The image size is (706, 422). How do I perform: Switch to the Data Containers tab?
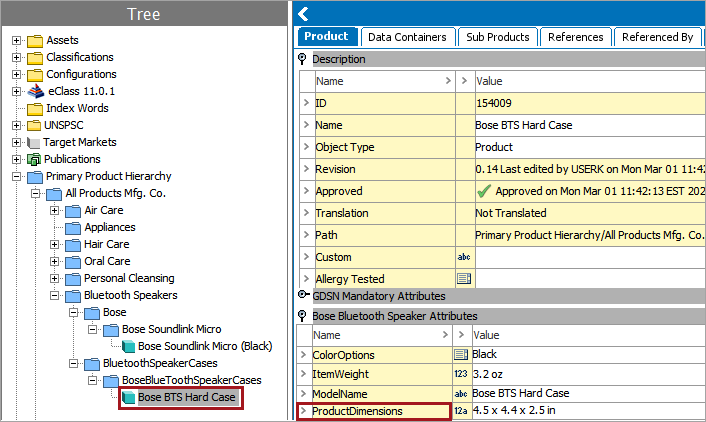click(x=407, y=37)
